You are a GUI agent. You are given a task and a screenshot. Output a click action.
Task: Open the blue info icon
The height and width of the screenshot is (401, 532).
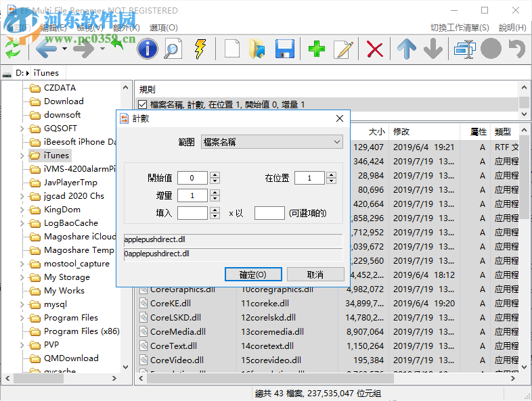tap(148, 49)
